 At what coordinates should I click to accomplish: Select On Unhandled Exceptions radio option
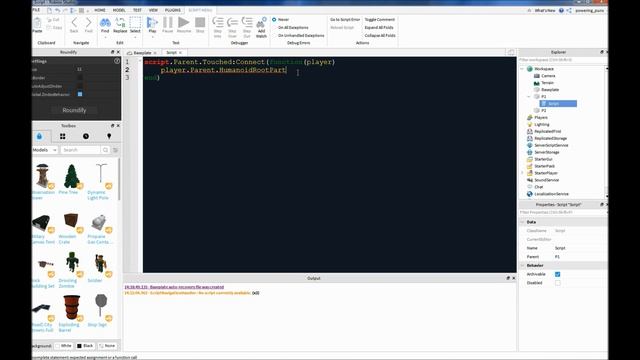274,36
